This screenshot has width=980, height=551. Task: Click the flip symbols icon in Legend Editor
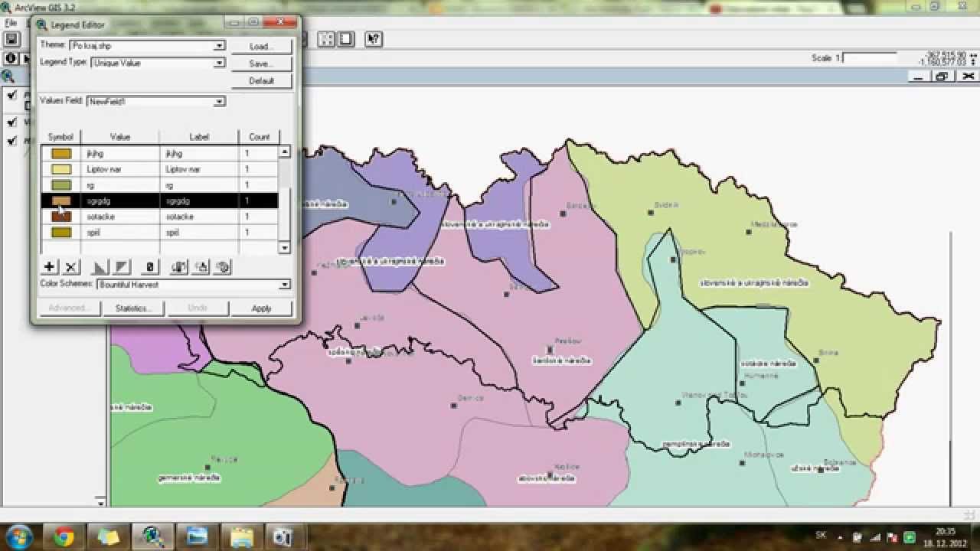tap(179, 266)
